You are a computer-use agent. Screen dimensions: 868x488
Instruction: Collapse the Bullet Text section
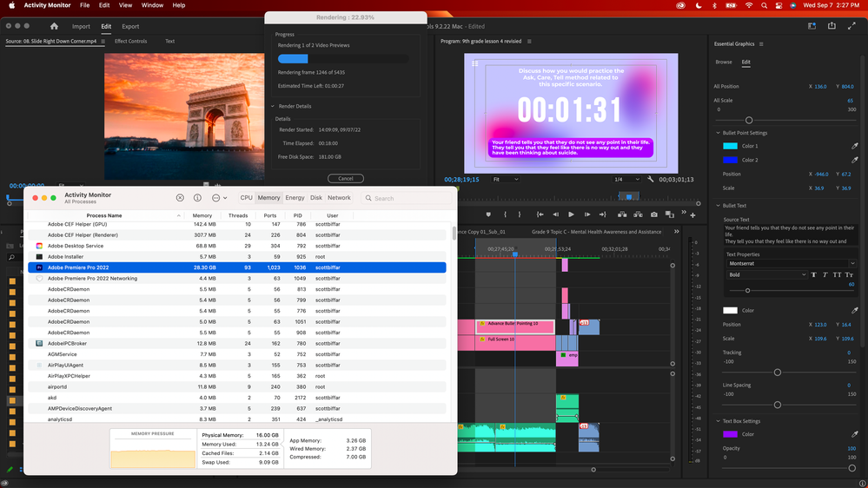(x=718, y=206)
